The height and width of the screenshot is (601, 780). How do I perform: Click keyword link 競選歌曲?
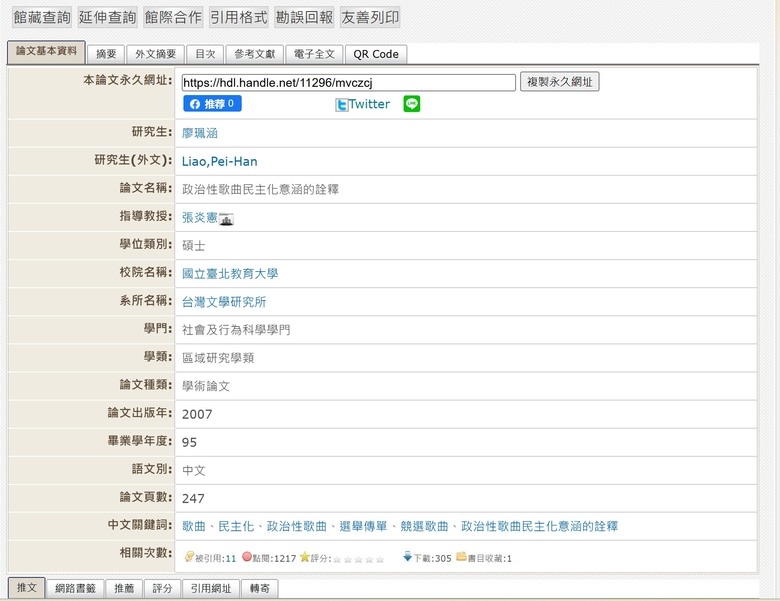[424, 526]
